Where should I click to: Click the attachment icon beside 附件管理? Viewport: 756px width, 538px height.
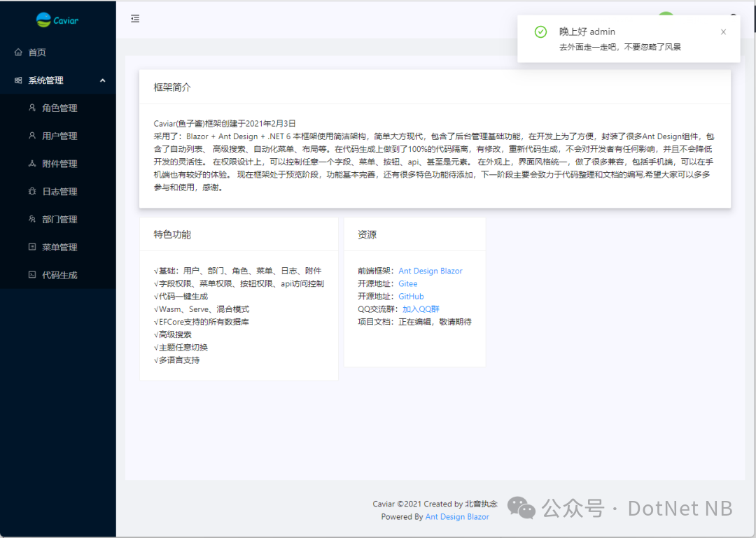coord(33,163)
